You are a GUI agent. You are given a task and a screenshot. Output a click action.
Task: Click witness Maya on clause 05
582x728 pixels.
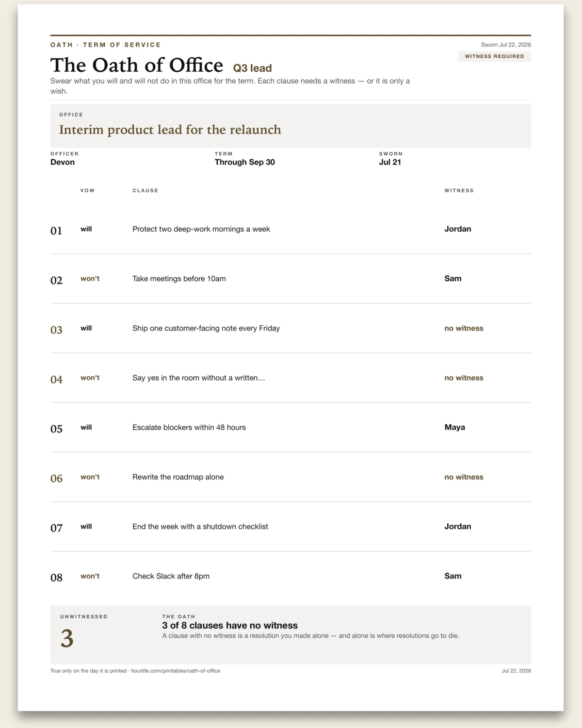pos(455,428)
